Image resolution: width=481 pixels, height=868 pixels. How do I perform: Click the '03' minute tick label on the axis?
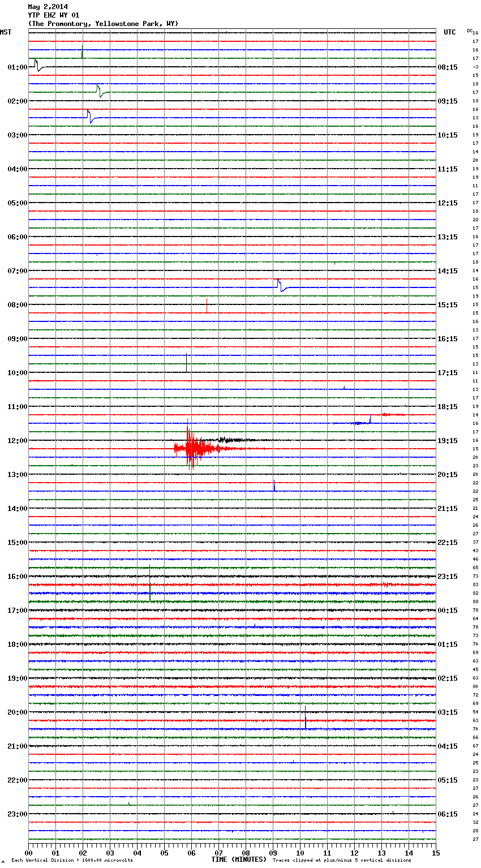point(110,853)
